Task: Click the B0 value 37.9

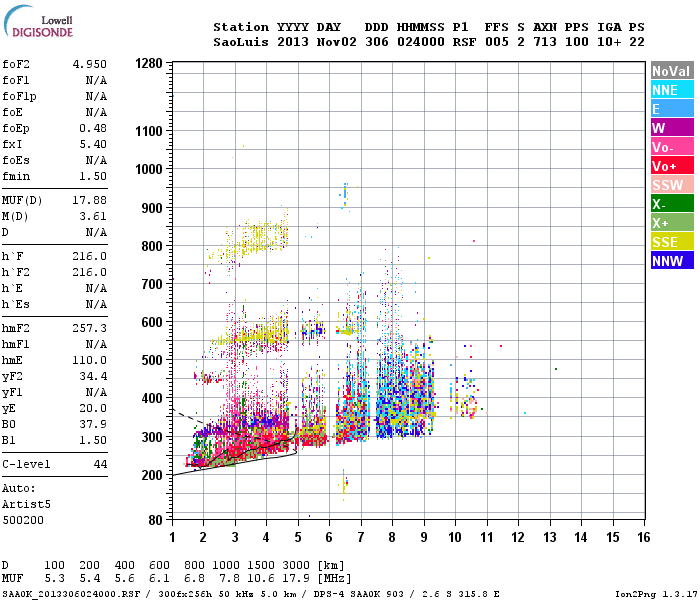Action: point(93,424)
